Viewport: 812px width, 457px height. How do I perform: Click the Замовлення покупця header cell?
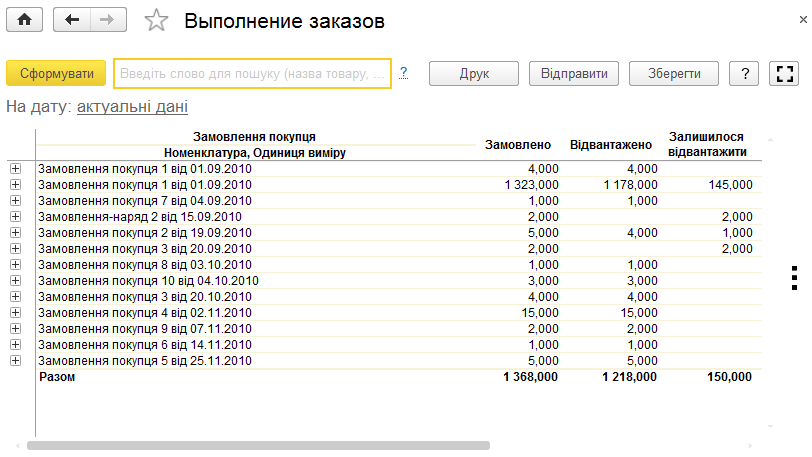pyautogui.click(x=254, y=137)
